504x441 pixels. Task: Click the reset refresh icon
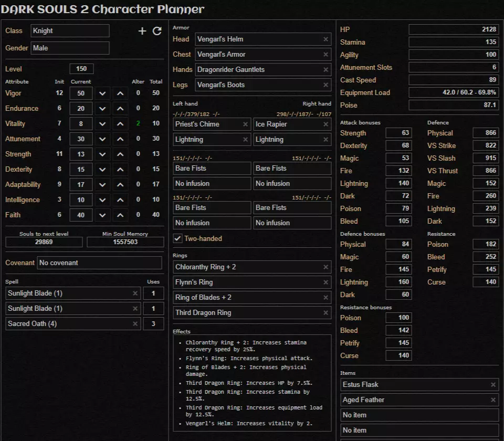(x=157, y=31)
